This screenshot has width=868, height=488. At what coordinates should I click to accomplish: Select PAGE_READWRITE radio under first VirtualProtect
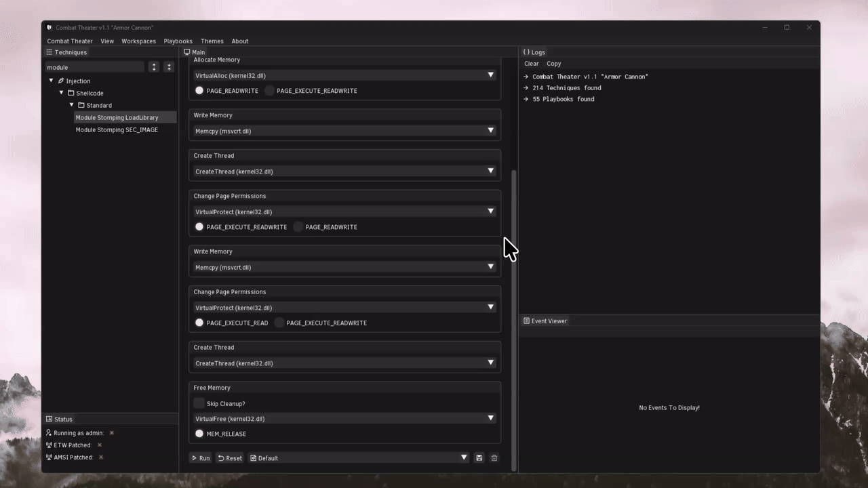tap(298, 226)
